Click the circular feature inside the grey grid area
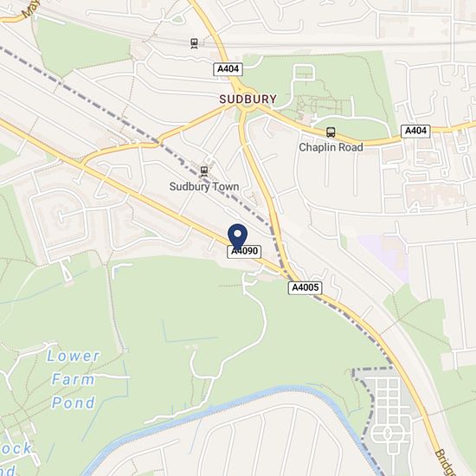The image size is (476, 476). point(387,434)
